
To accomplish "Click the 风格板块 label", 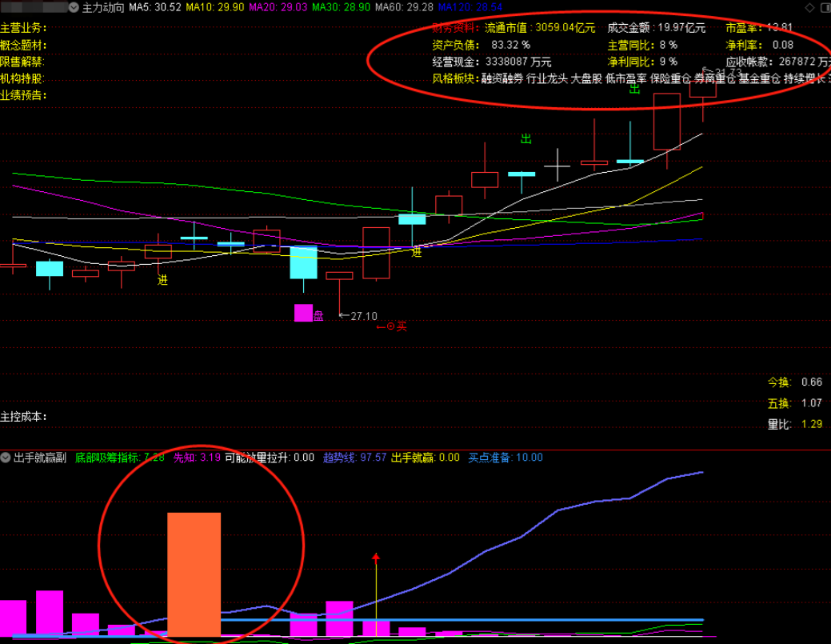I will (456, 78).
